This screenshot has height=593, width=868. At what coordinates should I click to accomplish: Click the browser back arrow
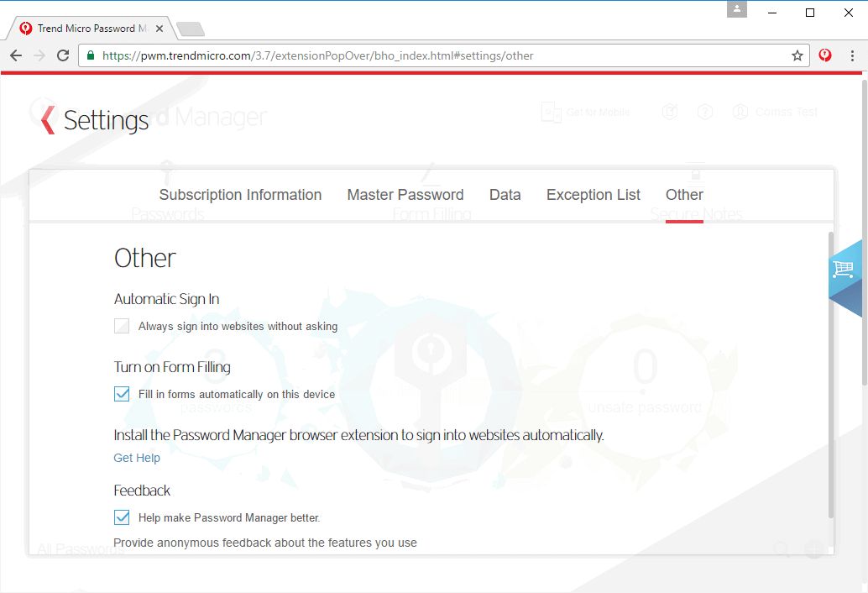point(16,55)
